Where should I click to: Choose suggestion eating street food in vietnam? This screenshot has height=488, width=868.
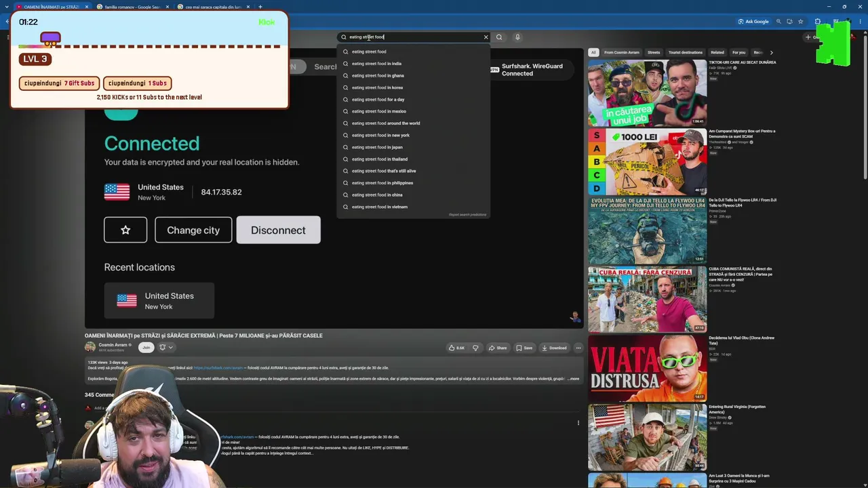[x=413, y=207]
